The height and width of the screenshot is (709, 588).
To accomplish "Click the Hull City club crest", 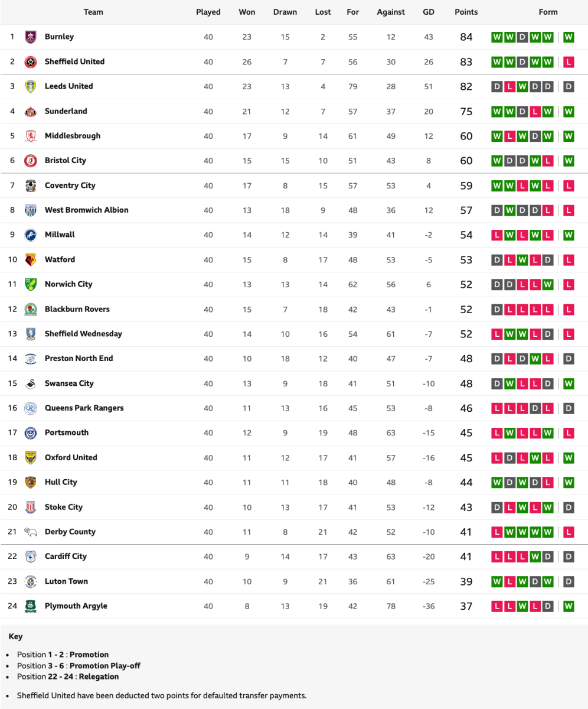I will 30,483.
